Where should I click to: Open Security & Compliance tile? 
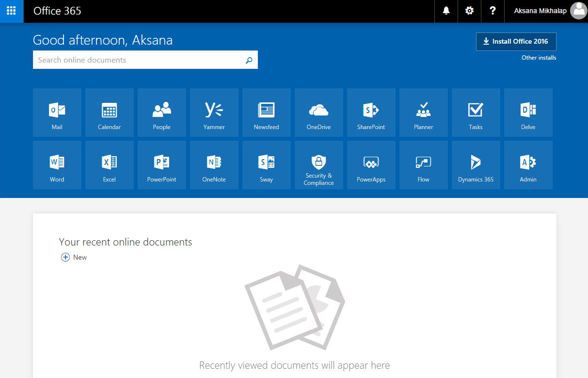[319, 165]
